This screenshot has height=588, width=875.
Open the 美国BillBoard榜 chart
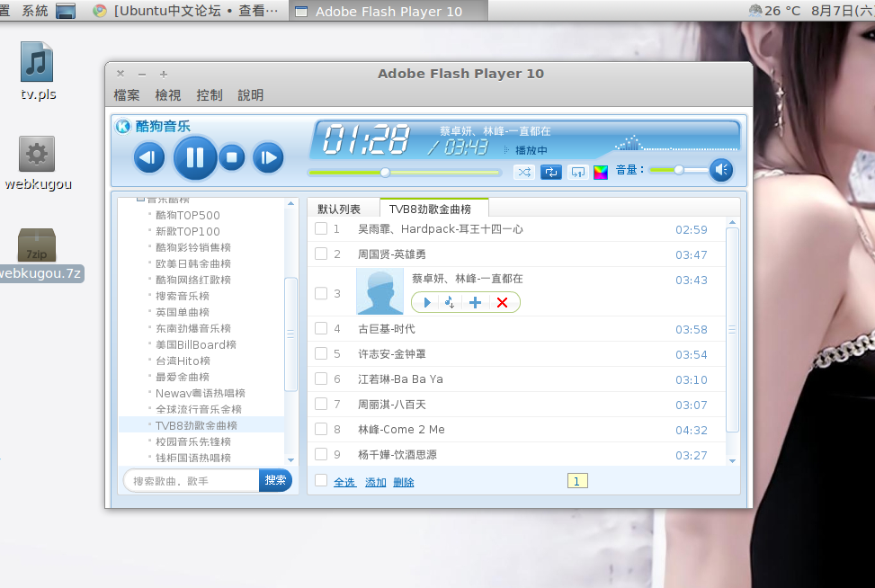(x=196, y=344)
